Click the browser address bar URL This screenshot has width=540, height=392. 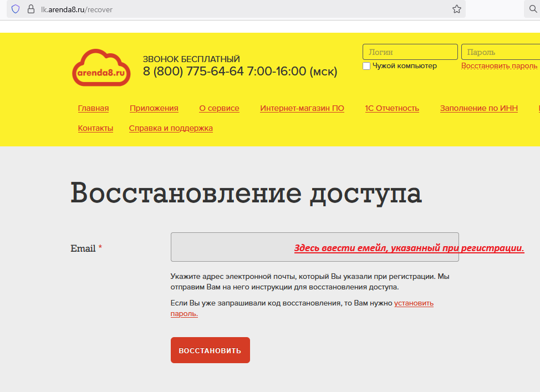click(77, 9)
